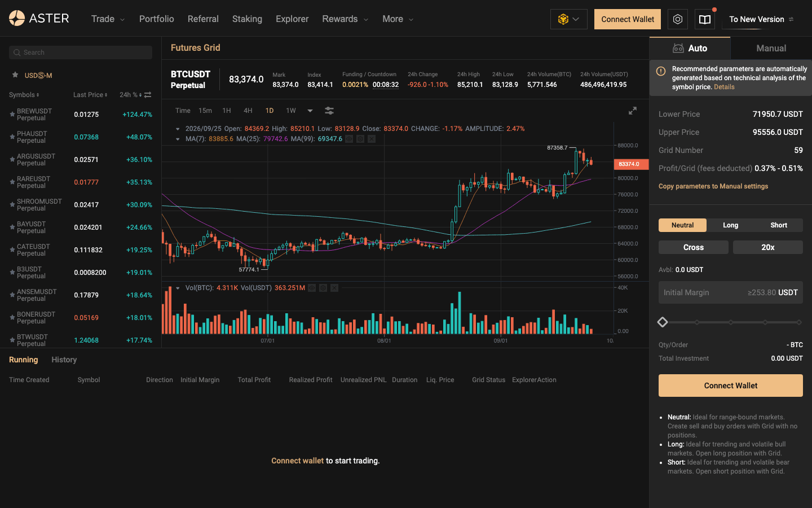The width and height of the screenshot is (812, 508).
Task: Switch to the Running tab
Action: click(24, 360)
